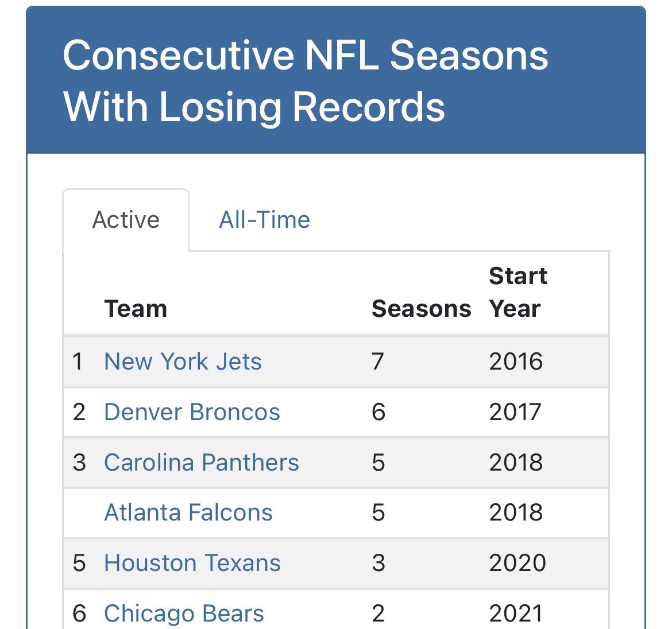Select the Active tab
The width and height of the screenshot is (672, 629).
pyautogui.click(x=126, y=220)
